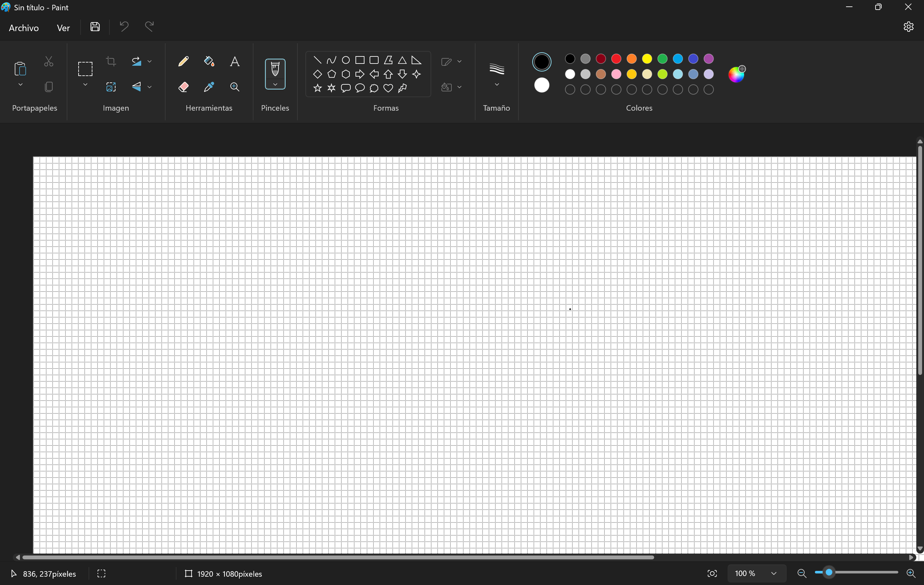
Task: Toggle screen-fit view in the status bar
Action: pyautogui.click(x=713, y=573)
